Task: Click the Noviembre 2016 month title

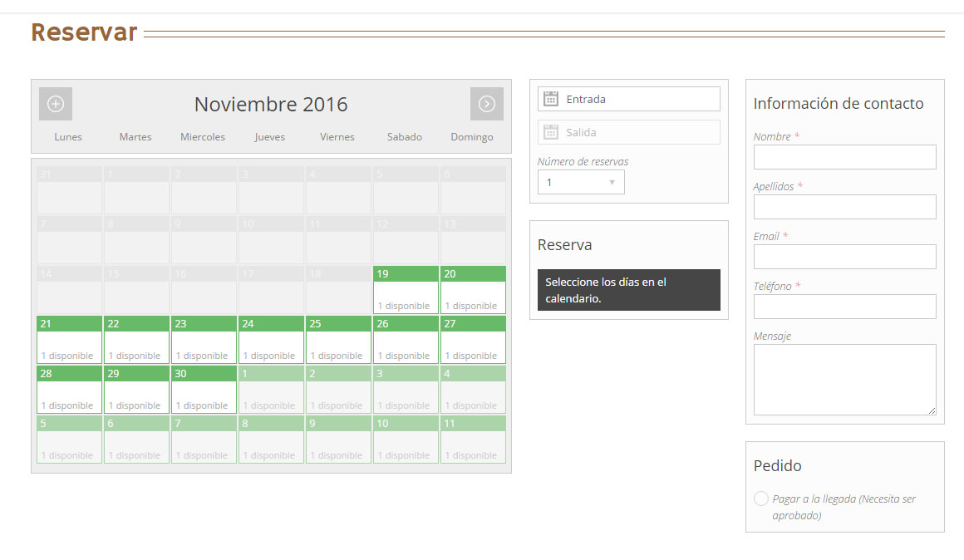Action: pos(271,105)
